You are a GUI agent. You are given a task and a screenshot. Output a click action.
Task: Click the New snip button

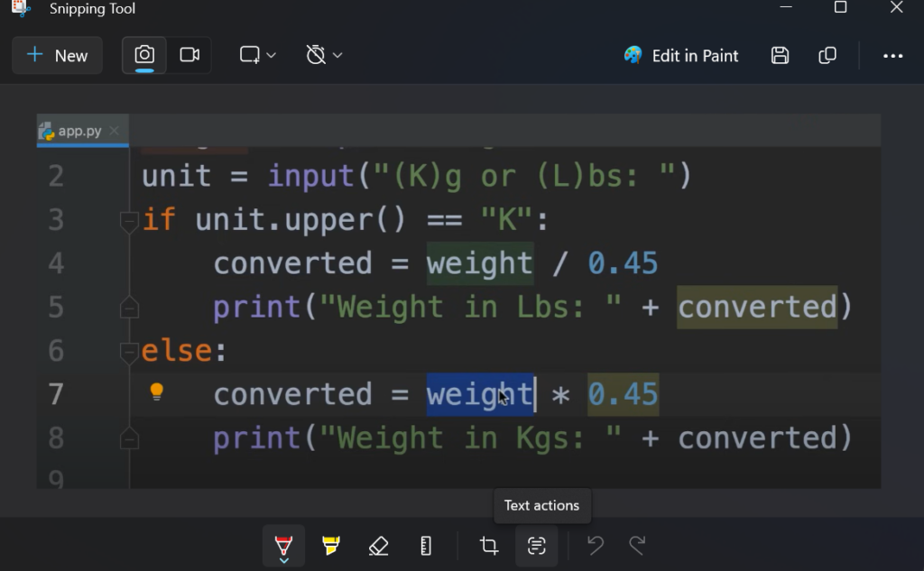[x=57, y=55]
